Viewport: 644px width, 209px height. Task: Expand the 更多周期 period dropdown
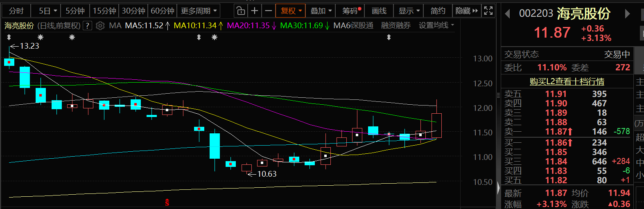coord(199,11)
